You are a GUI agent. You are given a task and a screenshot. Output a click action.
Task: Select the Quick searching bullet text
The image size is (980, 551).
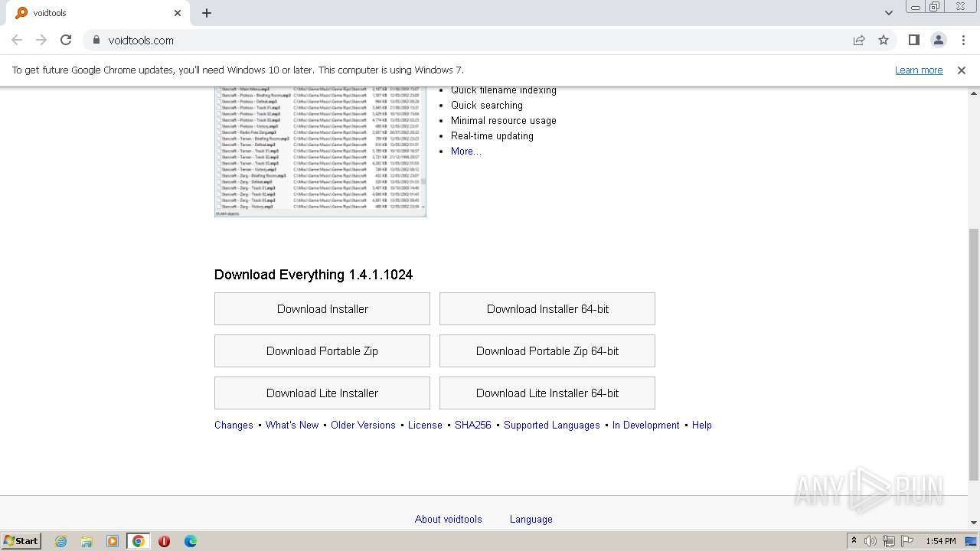point(487,105)
